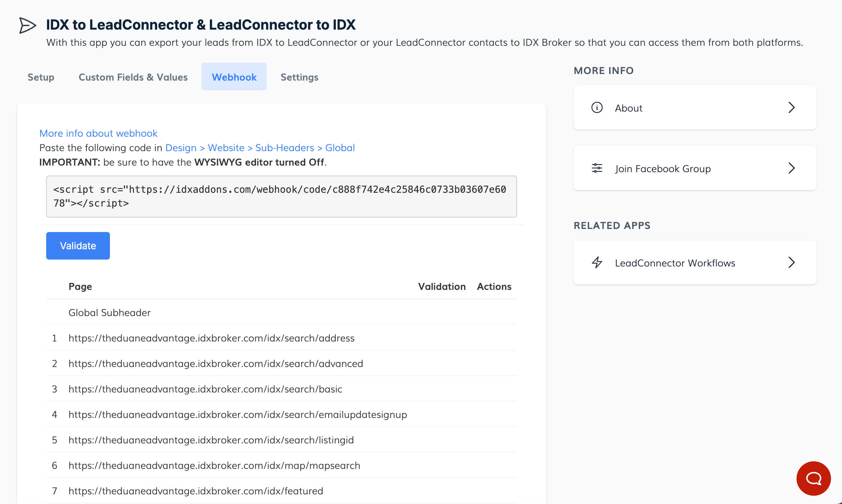The width and height of the screenshot is (842, 504).
Task: Select the Webhook tab
Action: click(x=234, y=77)
